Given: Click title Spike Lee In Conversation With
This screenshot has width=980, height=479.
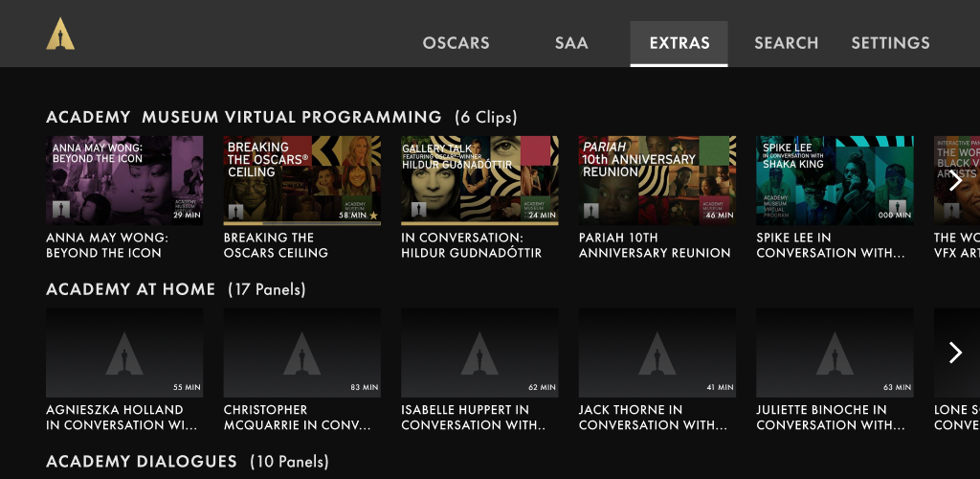Looking at the screenshot, I should (x=831, y=245).
